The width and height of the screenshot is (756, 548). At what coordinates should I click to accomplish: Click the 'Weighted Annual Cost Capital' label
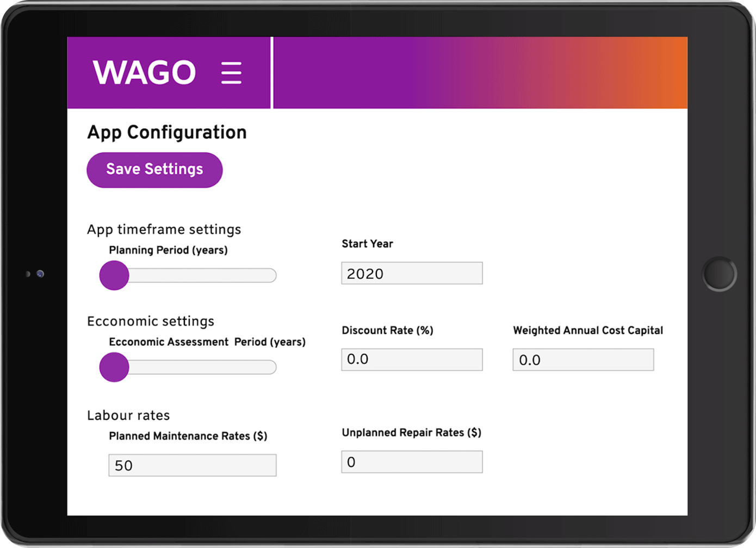[x=588, y=331]
